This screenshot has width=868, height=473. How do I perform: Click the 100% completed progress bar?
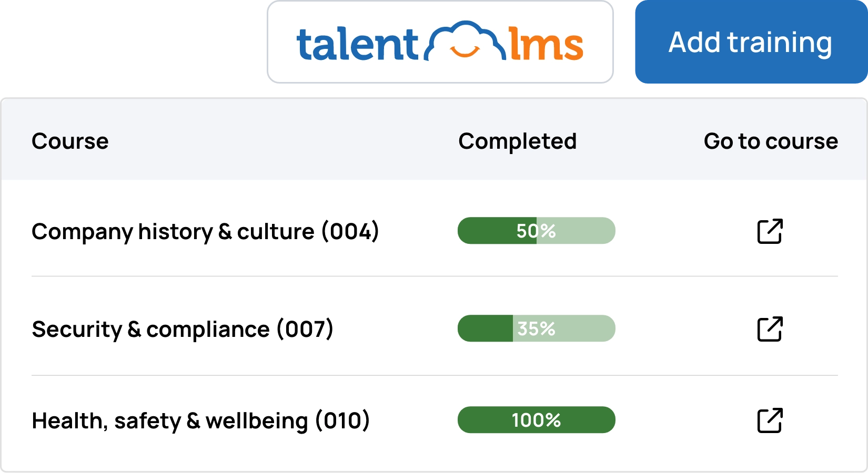click(x=537, y=420)
